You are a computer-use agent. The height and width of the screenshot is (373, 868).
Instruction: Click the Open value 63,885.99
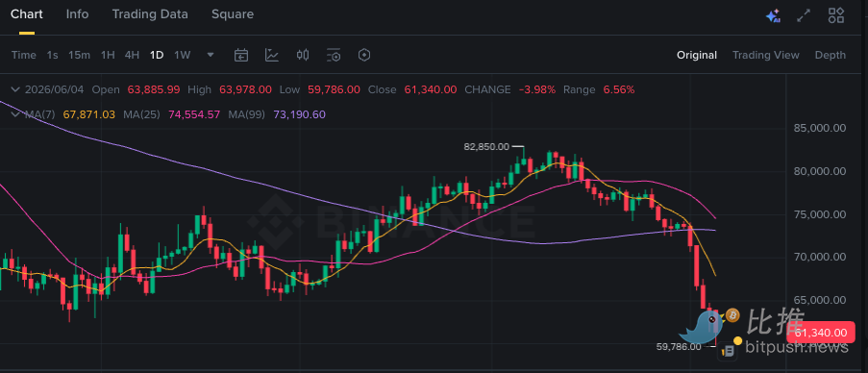[x=154, y=89]
